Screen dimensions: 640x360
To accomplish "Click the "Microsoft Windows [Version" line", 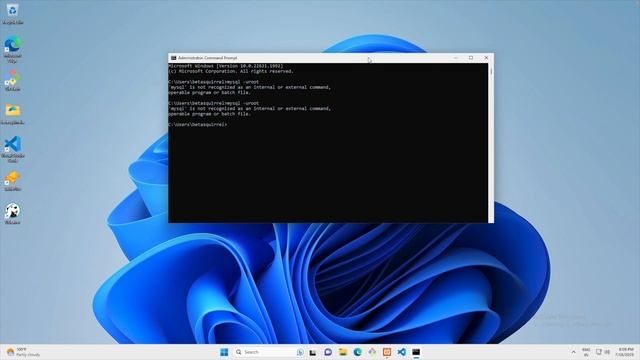I will point(226,66).
